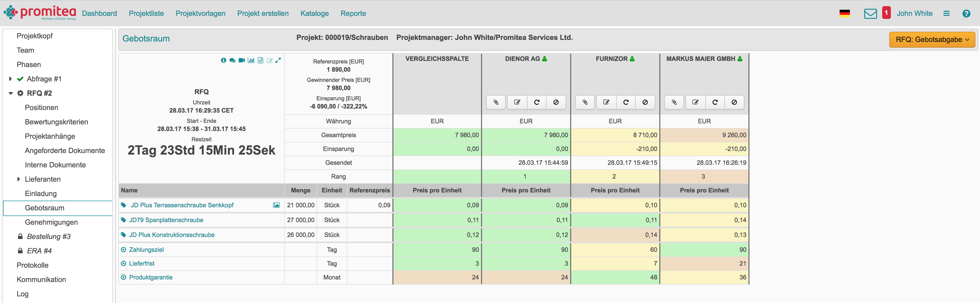
Task: Start a video session via the camera icon
Action: coord(242,60)
